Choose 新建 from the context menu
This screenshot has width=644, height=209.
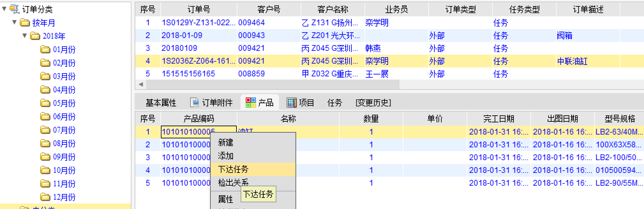click(253, 143)
